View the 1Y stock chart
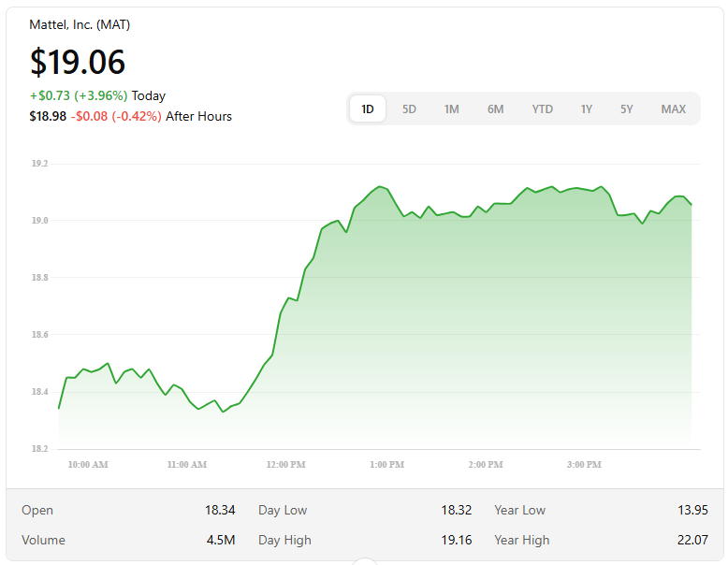 click(586, 109)
